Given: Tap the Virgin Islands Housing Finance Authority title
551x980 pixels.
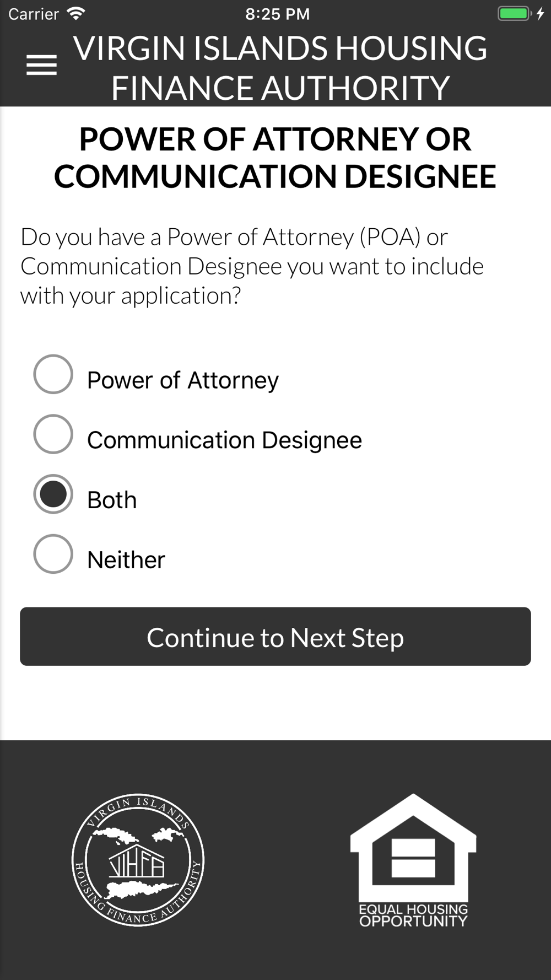Looking at the screenshot, I should [x=280, y=68].
